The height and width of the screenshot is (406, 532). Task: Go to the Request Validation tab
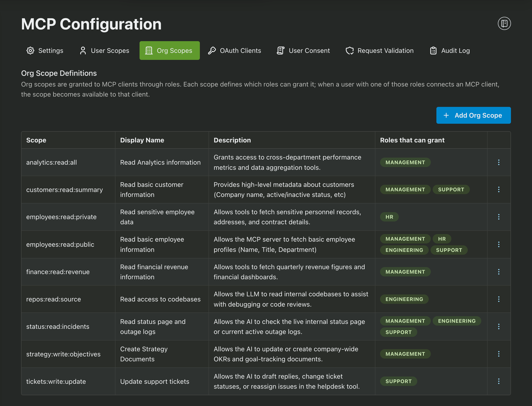point(379,51)
